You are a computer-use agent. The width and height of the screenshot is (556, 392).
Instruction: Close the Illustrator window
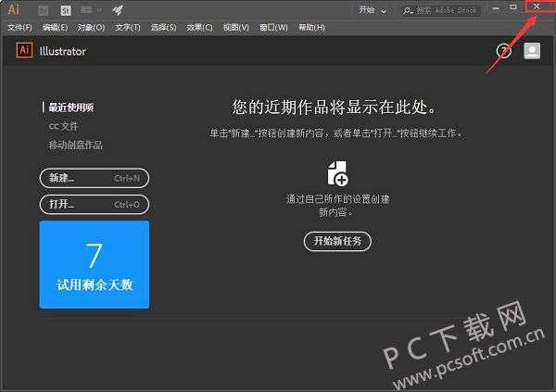point(537,6)
